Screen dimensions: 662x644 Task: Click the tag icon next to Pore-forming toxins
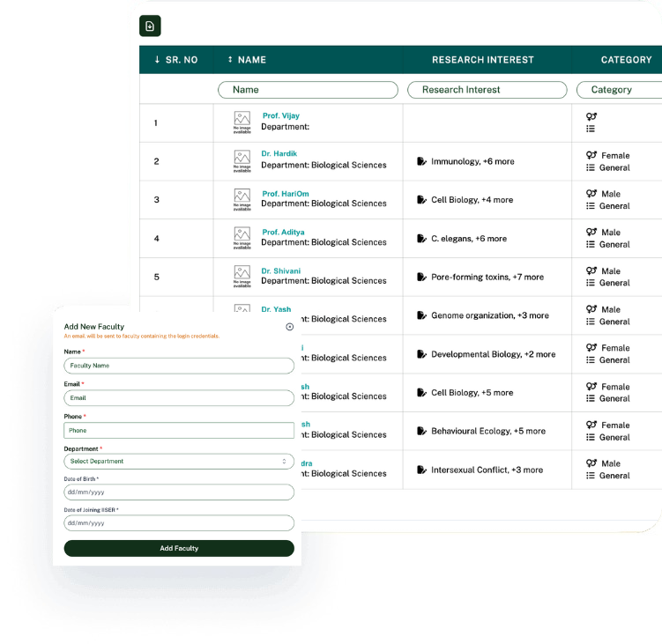(421, 277)
